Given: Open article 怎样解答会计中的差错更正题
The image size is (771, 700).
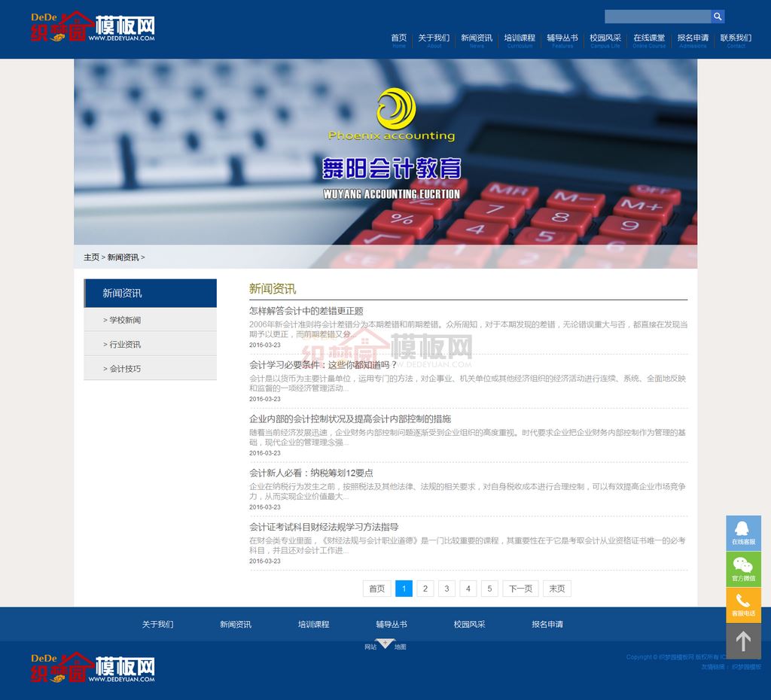Looking at the screenshot, I should click(x=306, y=311).
